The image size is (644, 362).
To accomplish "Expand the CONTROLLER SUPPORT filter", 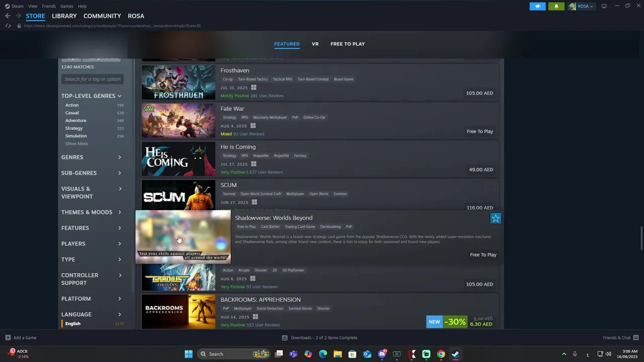I will pos(92,279).
